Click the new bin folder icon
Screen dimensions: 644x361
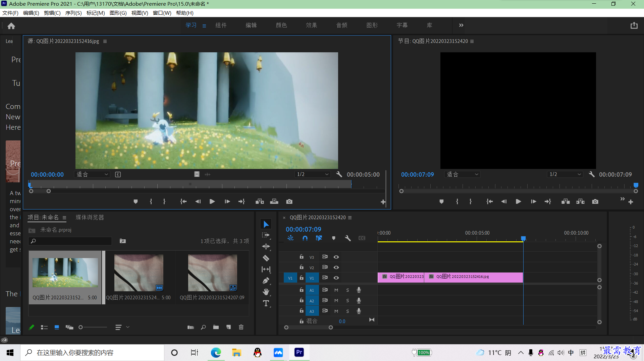(216, 327)
